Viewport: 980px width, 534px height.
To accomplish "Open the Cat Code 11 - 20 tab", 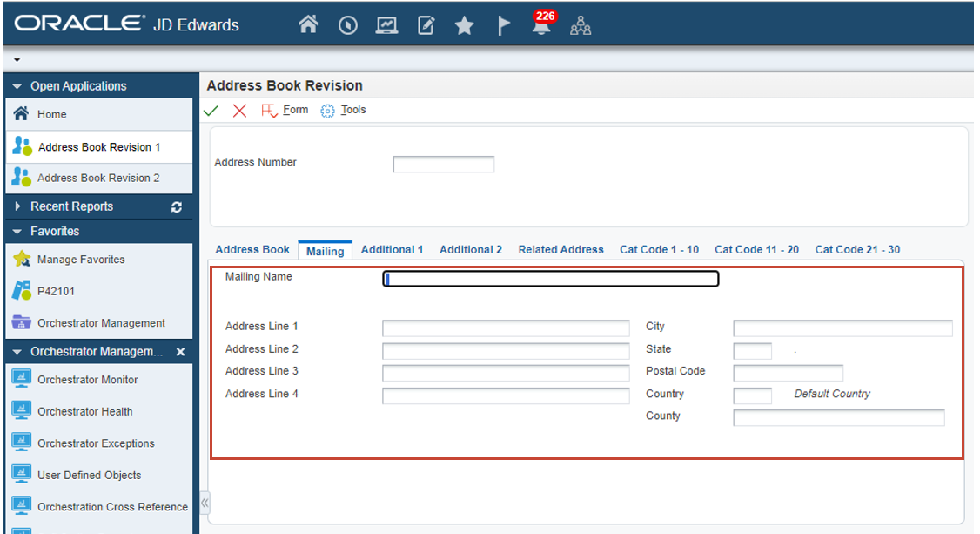I will (x=757, y=249).
